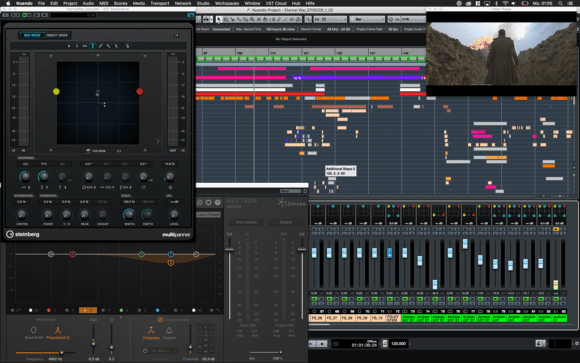This screenshot has width=580, height=363.
Task: Select the Mute X tool in toolbar
Action: pos(259,19)
